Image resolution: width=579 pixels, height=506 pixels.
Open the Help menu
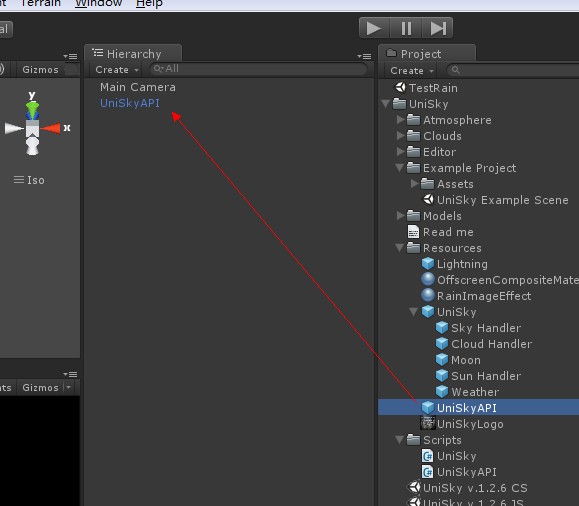click(149, 4)
